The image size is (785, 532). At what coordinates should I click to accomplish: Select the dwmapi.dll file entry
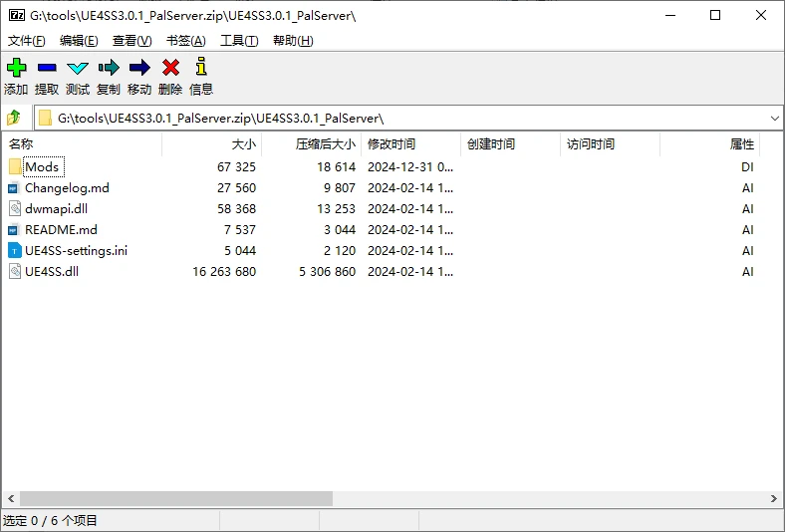click(56, 208)
